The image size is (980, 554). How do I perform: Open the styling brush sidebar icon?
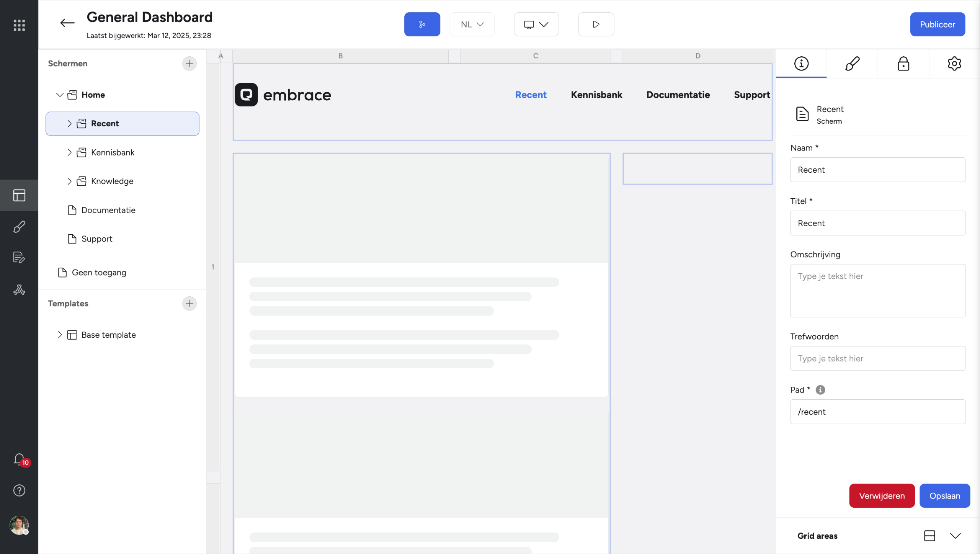(x=19, y=227)
